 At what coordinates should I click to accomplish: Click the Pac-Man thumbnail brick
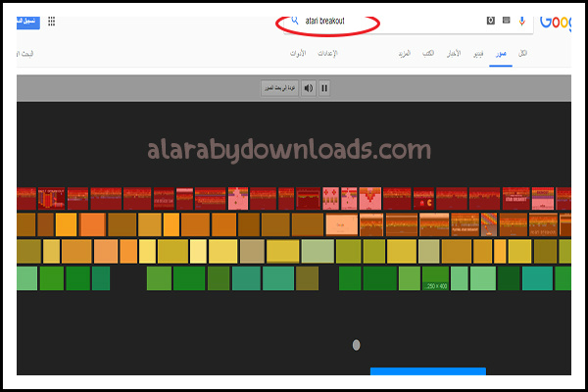pyautogui.click(x=423, y=198)
